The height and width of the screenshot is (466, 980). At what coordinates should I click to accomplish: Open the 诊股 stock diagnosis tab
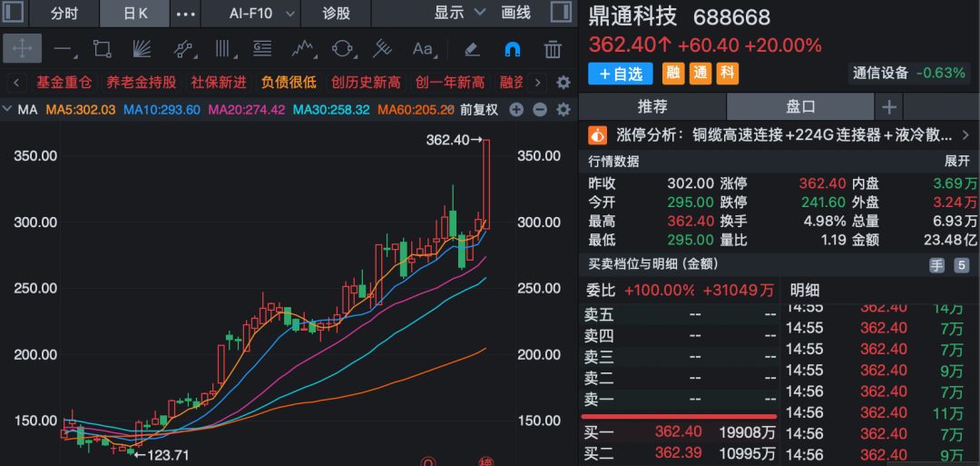coord(337,13)
